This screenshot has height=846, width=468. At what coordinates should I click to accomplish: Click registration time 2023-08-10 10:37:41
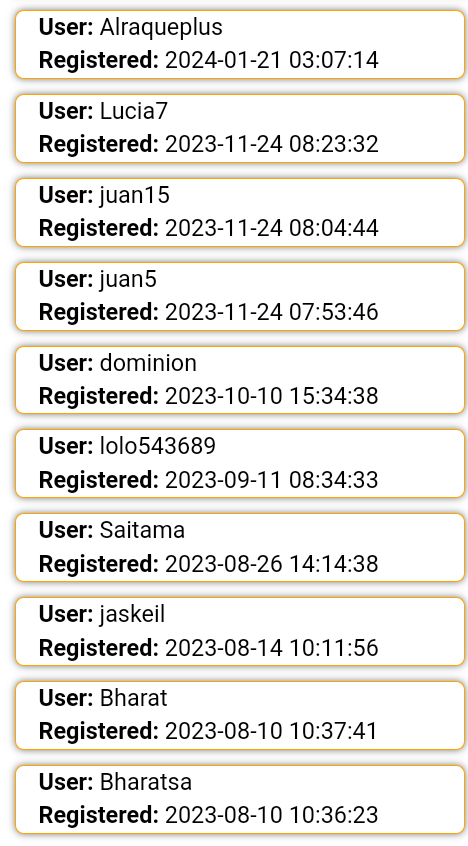pyautogui.click(x=272, y=731)
